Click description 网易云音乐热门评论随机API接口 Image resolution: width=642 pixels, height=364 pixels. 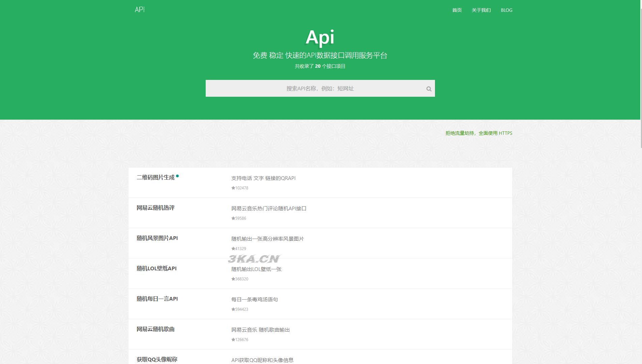click(269, 208)
